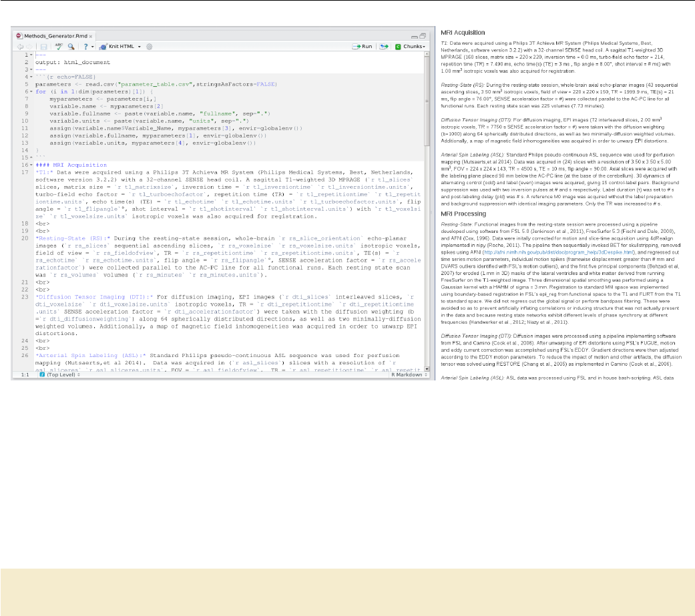Maximize the source editor pane
This screenshot has height=616, width=695.
pyautogui.click(x=423, y=36)
